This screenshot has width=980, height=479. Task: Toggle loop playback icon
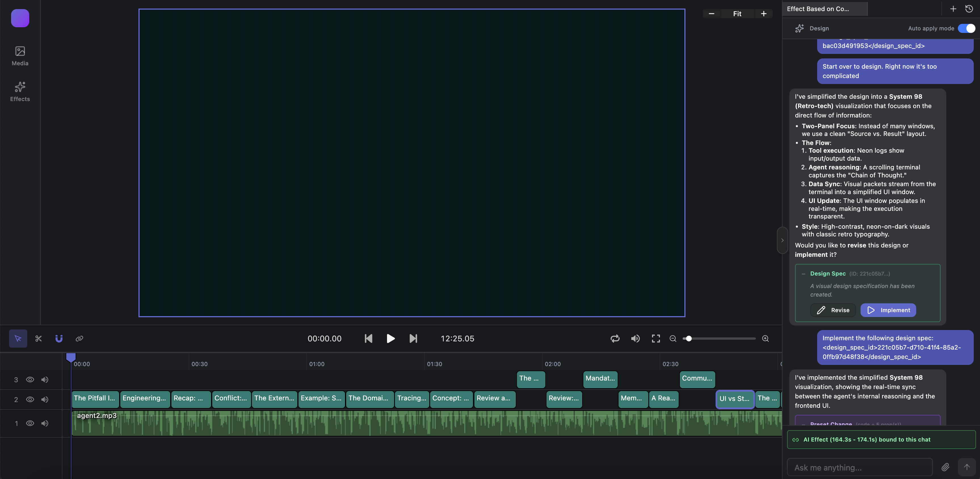pos(615,338)
